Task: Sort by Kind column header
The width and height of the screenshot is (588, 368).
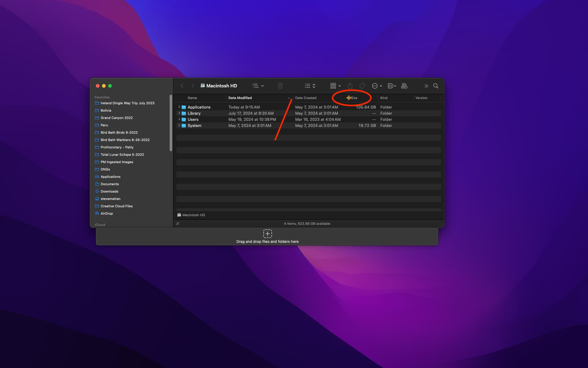Action: point(384,98)
